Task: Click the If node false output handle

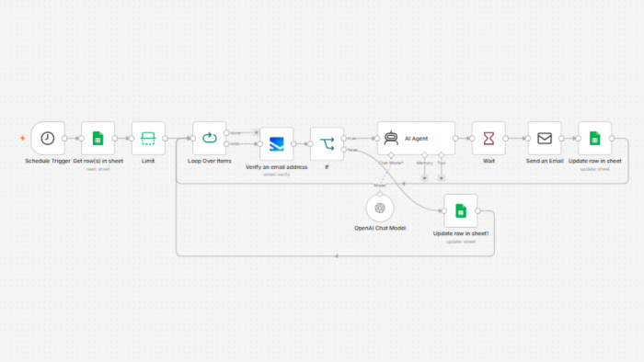Action: coord(344,150)
